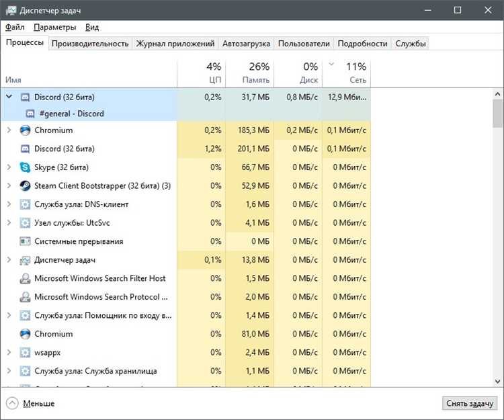Select the 52,9 МБ memory cell of Steam
This screenshot has width=504, height=420.
250,185
